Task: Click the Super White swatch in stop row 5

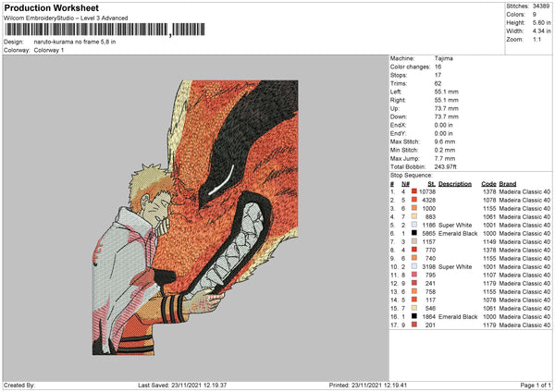Action: [414, 225]
